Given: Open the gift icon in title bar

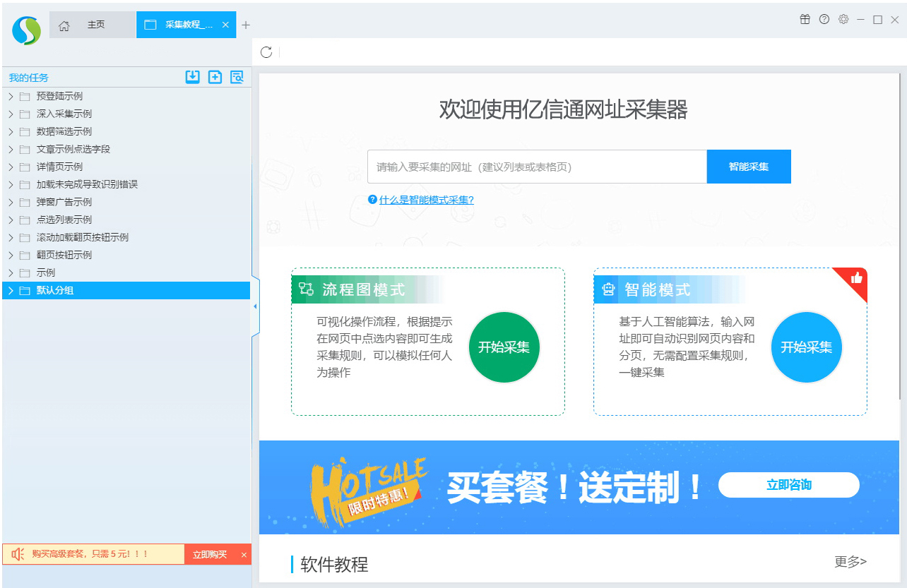Looking at the screenshot, I should [x=805, y=20].
